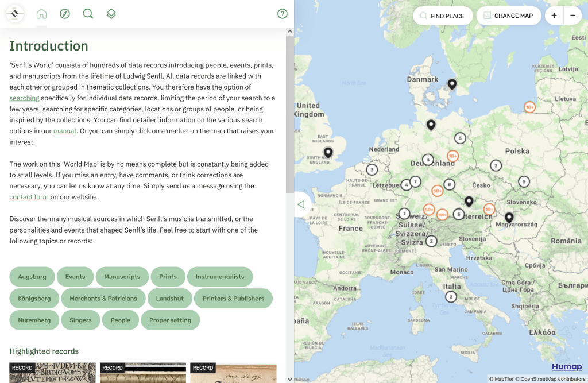Collapse the side panel with arrow

pos(301,204)
